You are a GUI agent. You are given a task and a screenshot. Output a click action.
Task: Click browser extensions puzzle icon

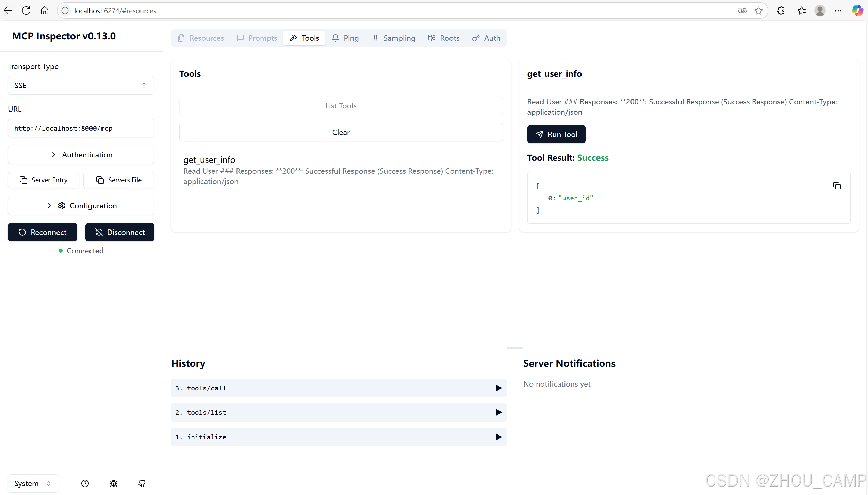tap(781, 11)
